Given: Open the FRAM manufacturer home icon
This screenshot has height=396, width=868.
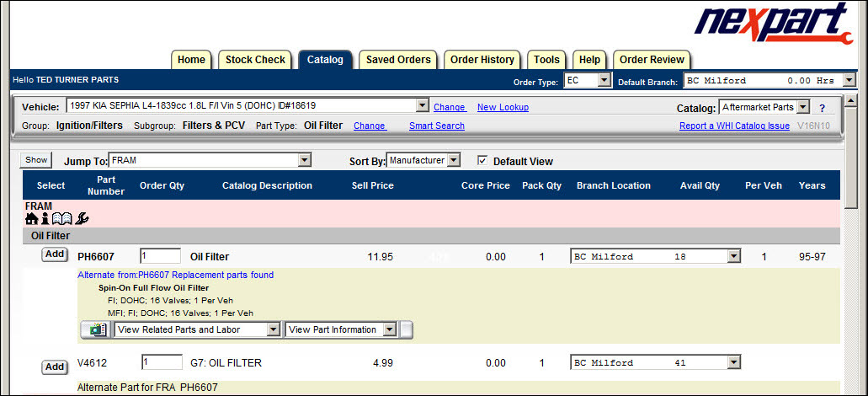Looking at the screenshot, I should [31, 219].
